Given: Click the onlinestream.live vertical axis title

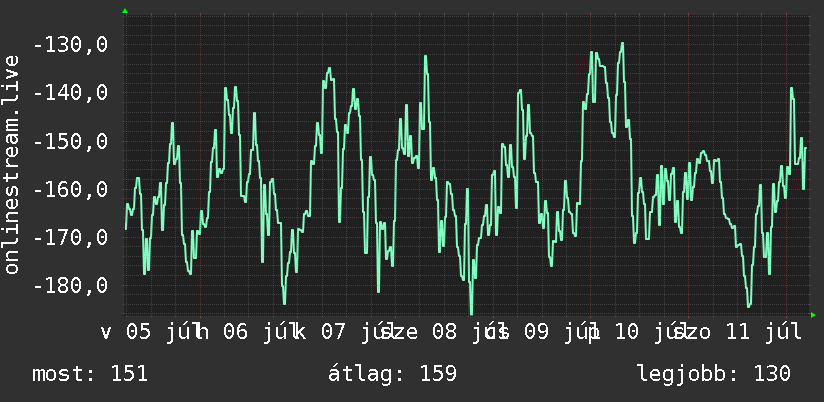Looking at the screenshot, I should [x=11, y=164].
